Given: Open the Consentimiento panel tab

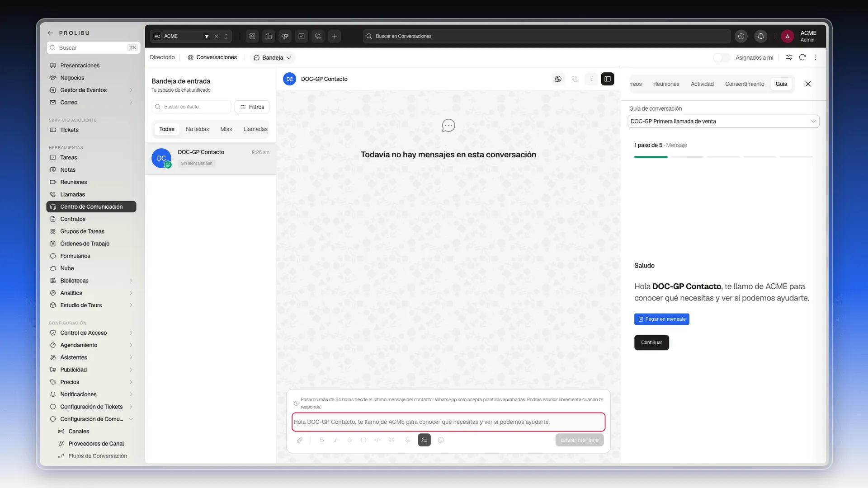Looking at the screenshot, I should [745, 84].
